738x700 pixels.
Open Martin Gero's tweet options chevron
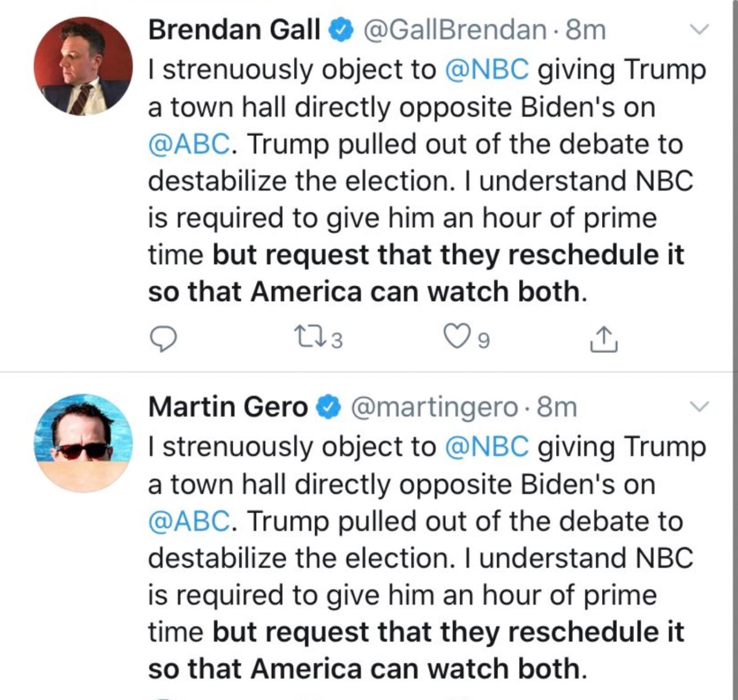700,406
